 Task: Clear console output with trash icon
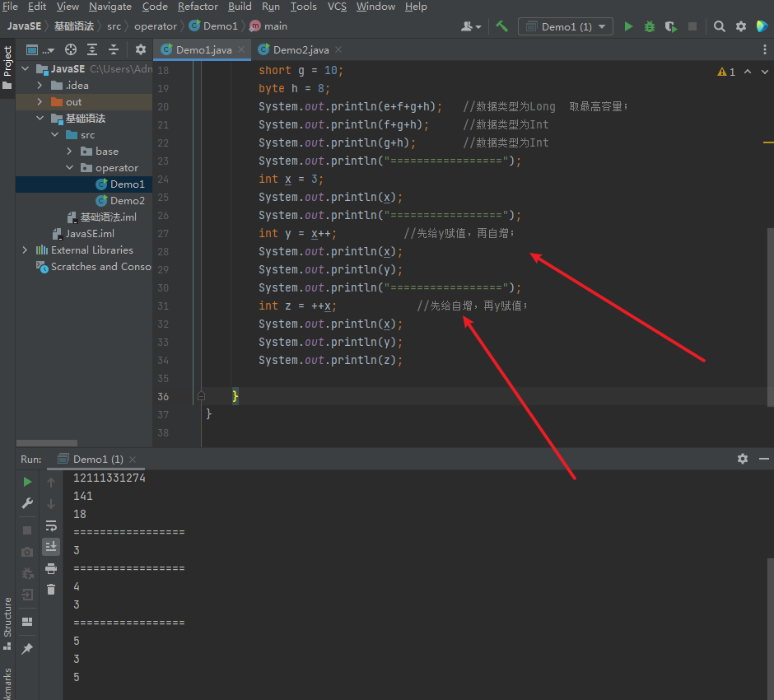[x=51, y=589]
